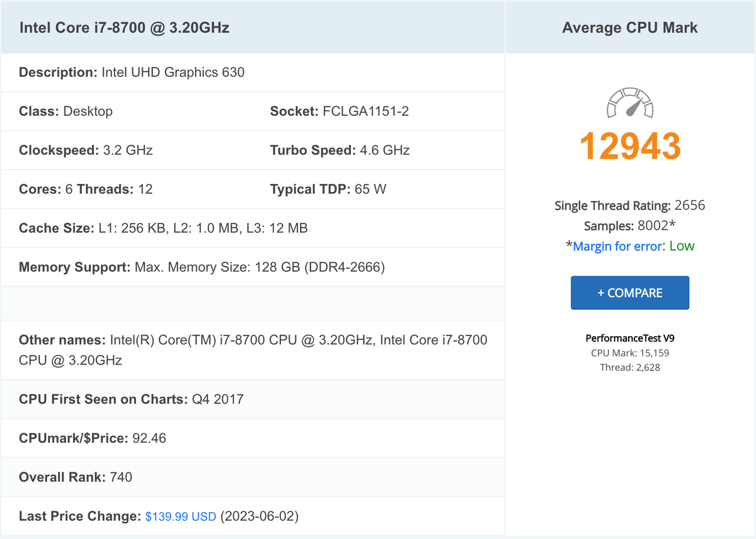Select the Memory Support row

point(202,268)
